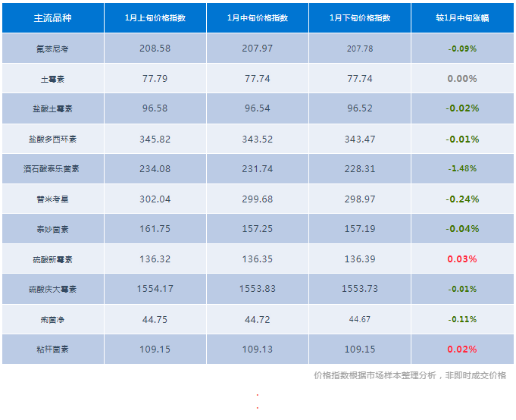Click the 0.00% change cell

pos(462,79)
